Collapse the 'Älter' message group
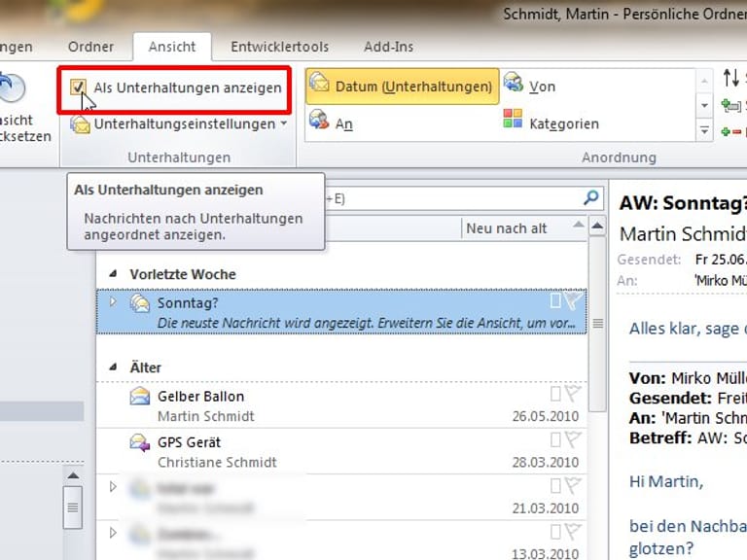 (x=115, y=368)
